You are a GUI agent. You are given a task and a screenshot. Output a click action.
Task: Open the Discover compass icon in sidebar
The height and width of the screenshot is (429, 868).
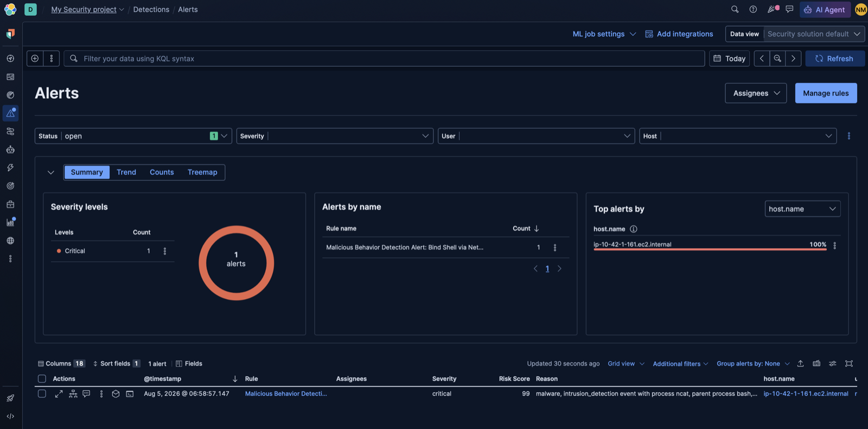click(10, 58)
